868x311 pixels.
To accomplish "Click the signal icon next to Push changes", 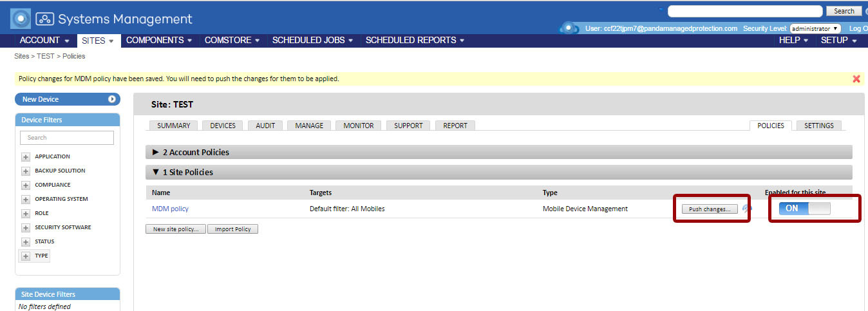I will (747, 209).
